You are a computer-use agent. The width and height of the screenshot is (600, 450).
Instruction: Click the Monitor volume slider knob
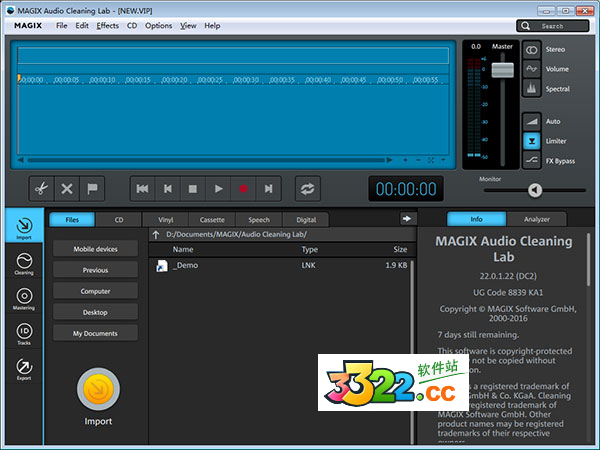(535, 190)
